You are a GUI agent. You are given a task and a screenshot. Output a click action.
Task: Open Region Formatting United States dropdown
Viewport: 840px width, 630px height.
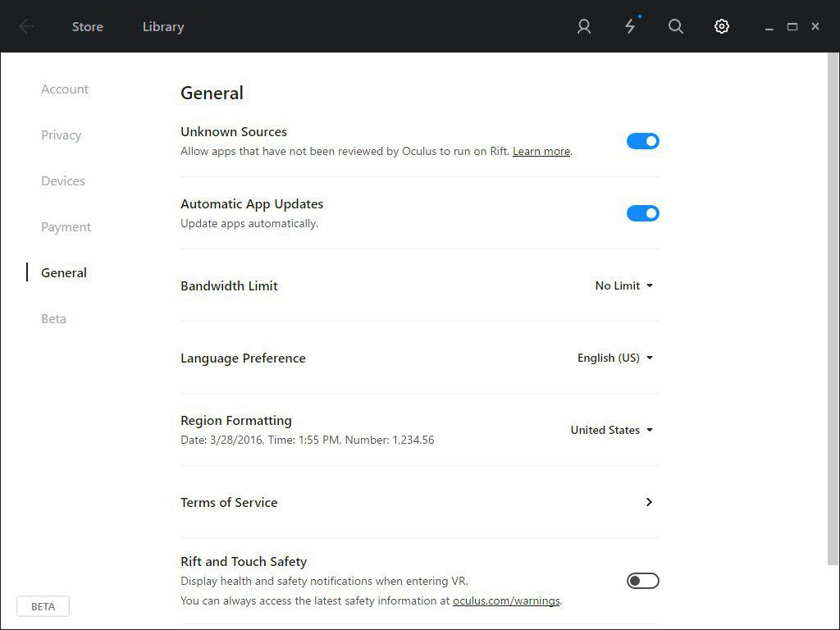612,430
